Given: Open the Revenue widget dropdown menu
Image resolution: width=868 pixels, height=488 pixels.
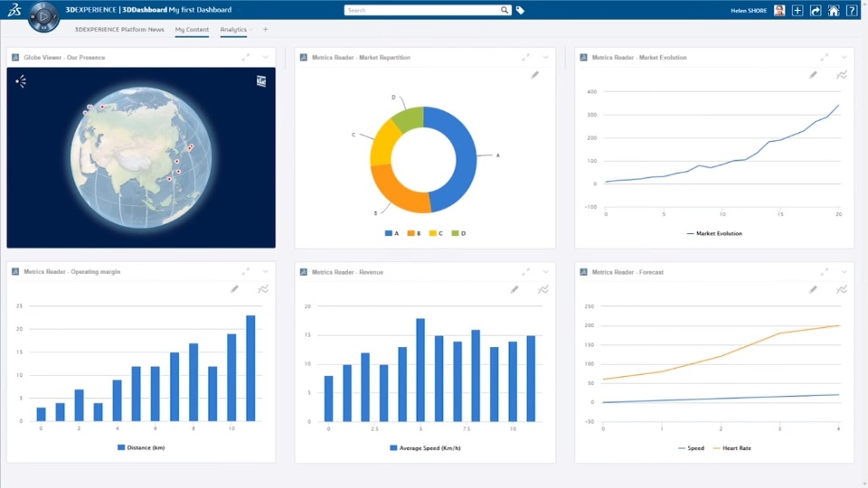Looking at the screenshot, I should click(546, 272).
